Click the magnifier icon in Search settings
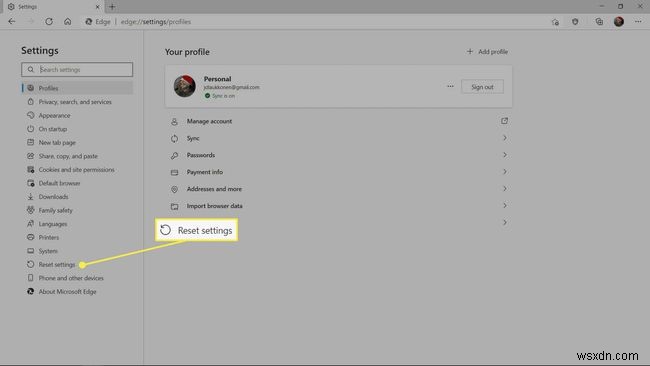The height and width of the screenshot is (366, 650). pos(31,70)
